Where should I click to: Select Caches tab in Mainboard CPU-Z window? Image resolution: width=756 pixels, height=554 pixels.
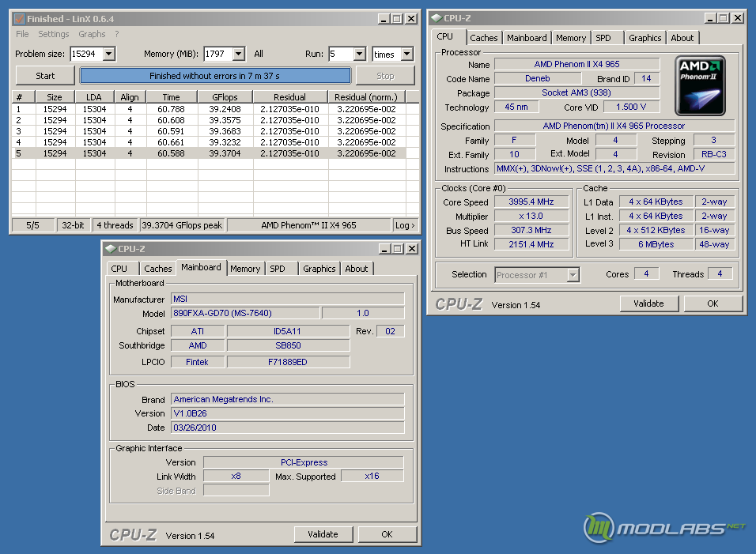(x=158, y=269)
